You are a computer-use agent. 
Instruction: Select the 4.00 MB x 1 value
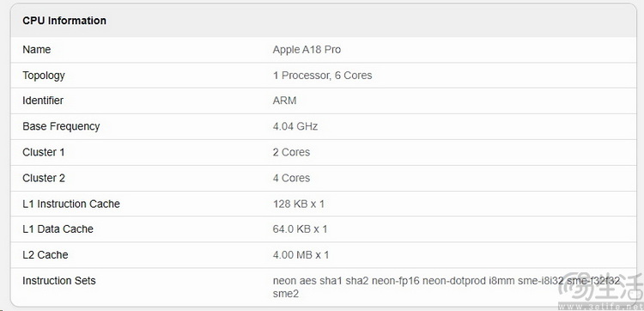(x=301, y=255)
